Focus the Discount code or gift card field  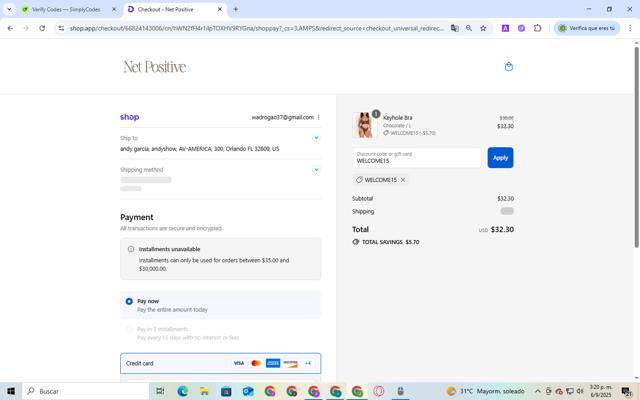[x=417, y=158]
